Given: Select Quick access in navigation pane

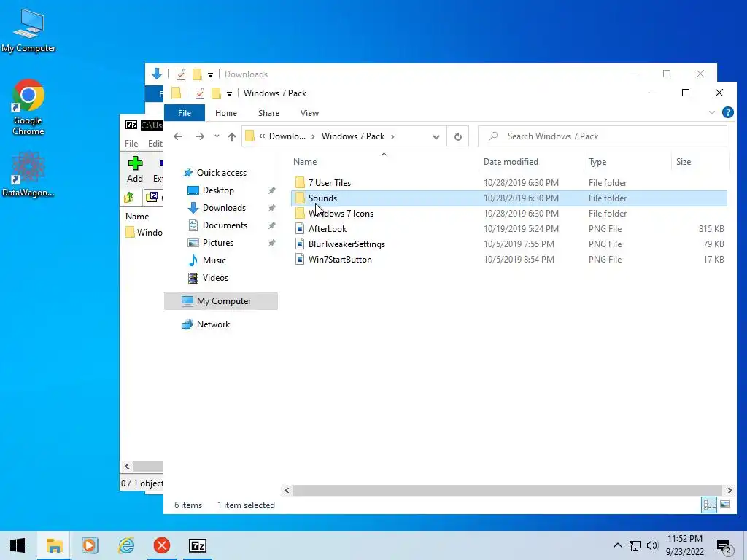Looking at the screenshot, I should pos(222,173).
